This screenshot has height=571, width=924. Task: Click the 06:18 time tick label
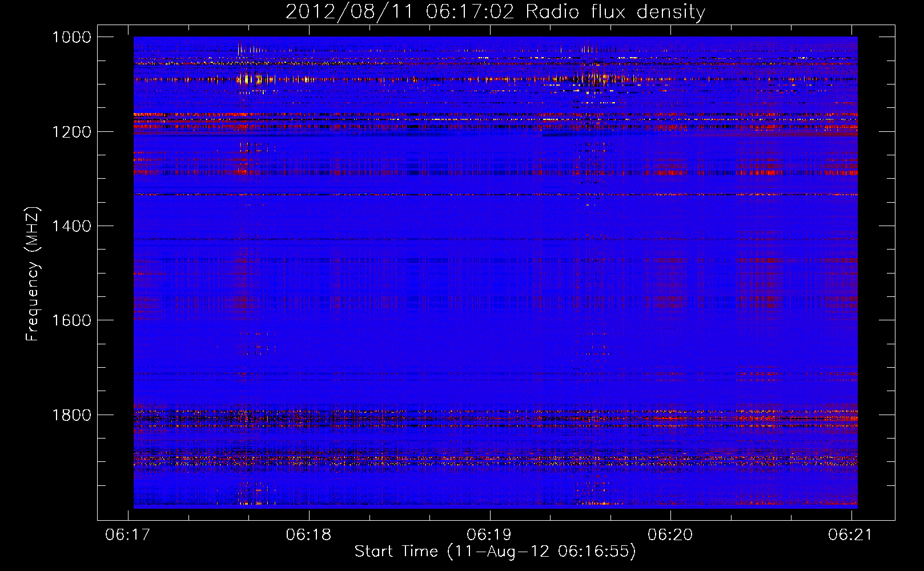coord(309,534)
